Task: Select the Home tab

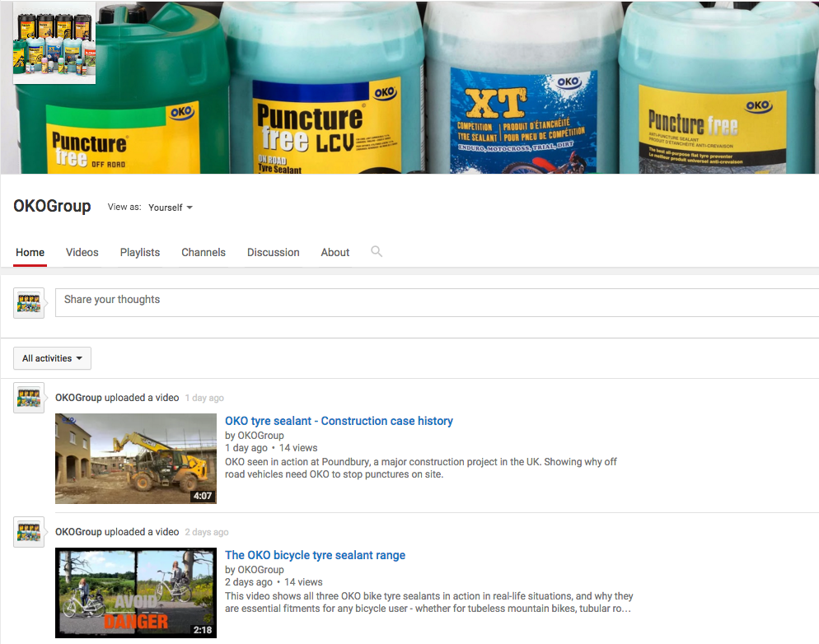Action: point(30,253)
